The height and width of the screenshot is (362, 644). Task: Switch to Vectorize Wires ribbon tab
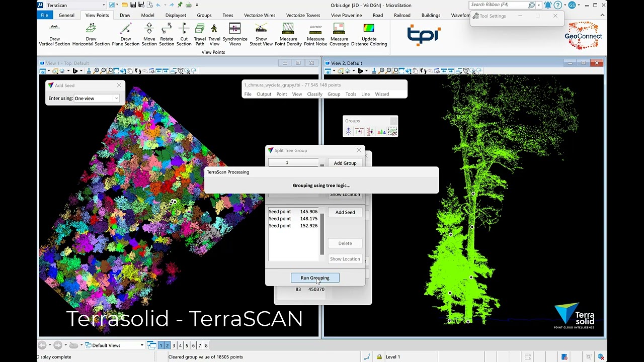tap(260, 15)
